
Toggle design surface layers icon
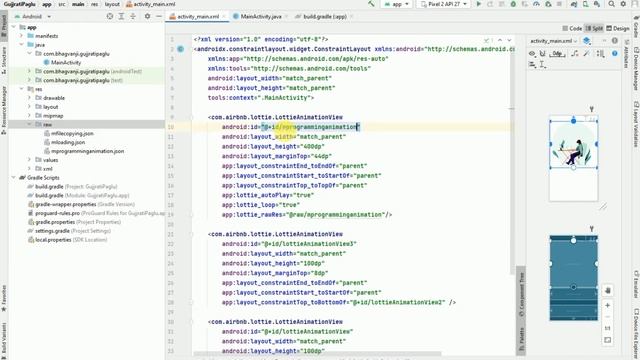(x=587, y=41)
